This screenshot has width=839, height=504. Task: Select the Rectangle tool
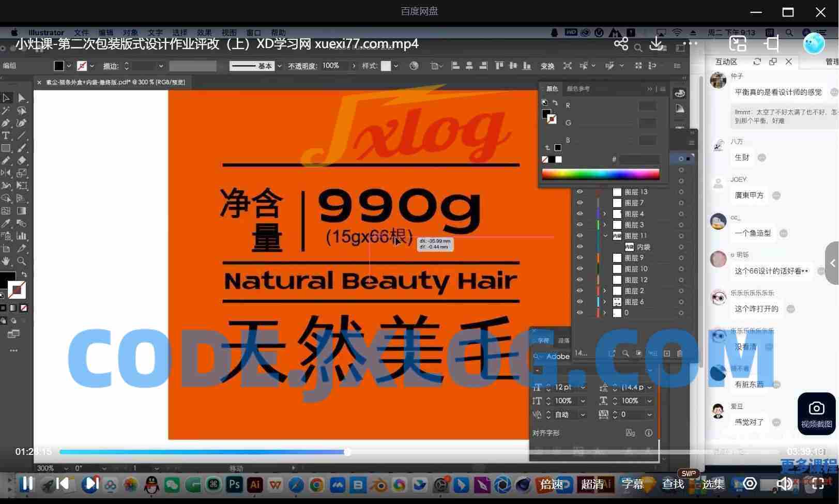(6, 148)
